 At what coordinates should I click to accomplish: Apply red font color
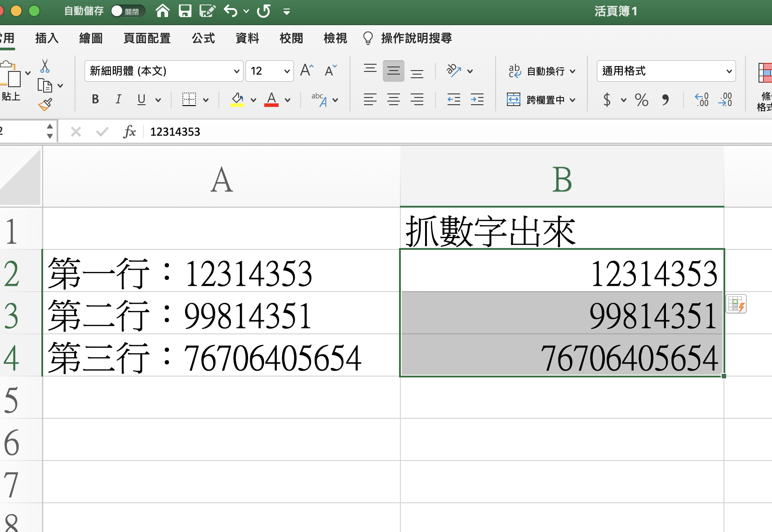pyautogui.click(x=271, y=99)
